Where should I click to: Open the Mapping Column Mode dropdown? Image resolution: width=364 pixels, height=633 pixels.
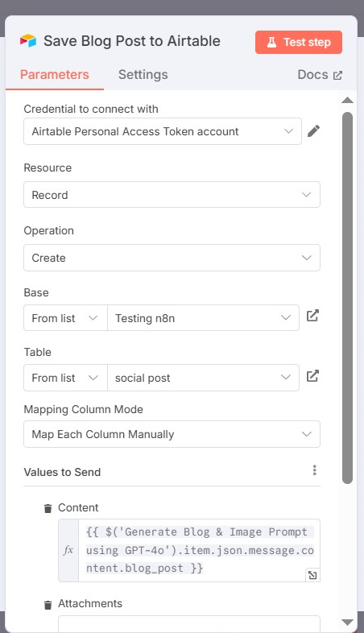pyautogui.click(x=172, y=434)
